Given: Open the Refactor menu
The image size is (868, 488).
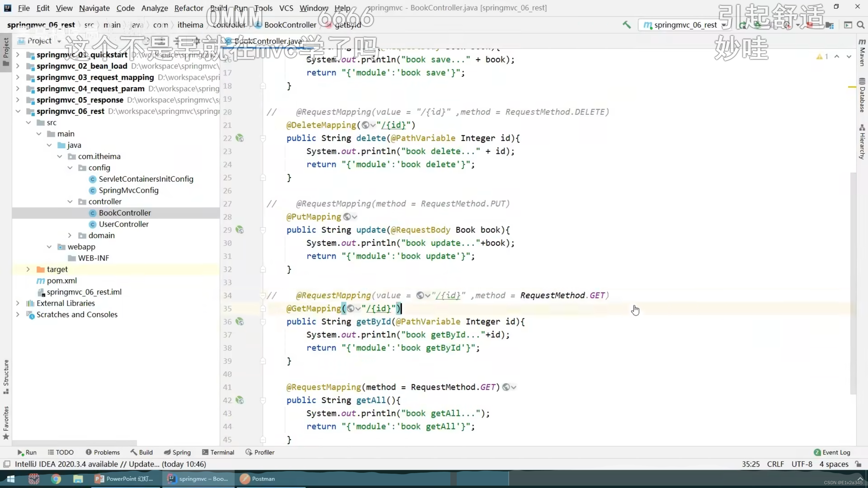Looking at the screenshot, I should coord(189,8).
